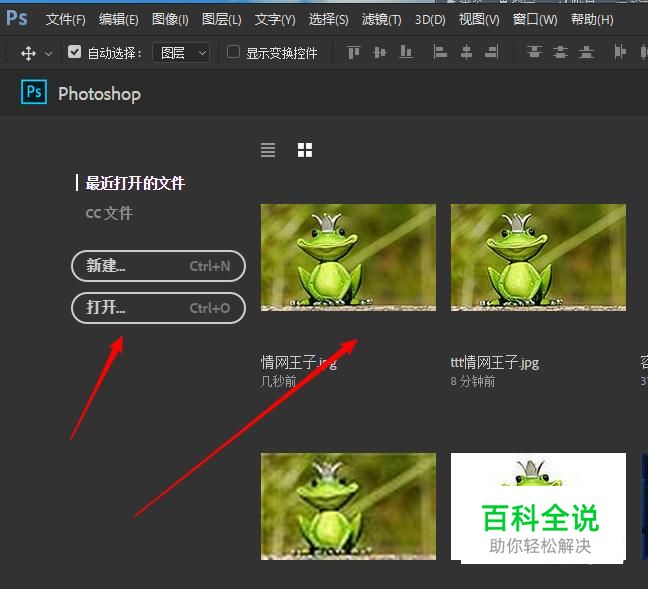The image size is (648, 589).
Task: Align left edges icon
Action: (440, 52)
